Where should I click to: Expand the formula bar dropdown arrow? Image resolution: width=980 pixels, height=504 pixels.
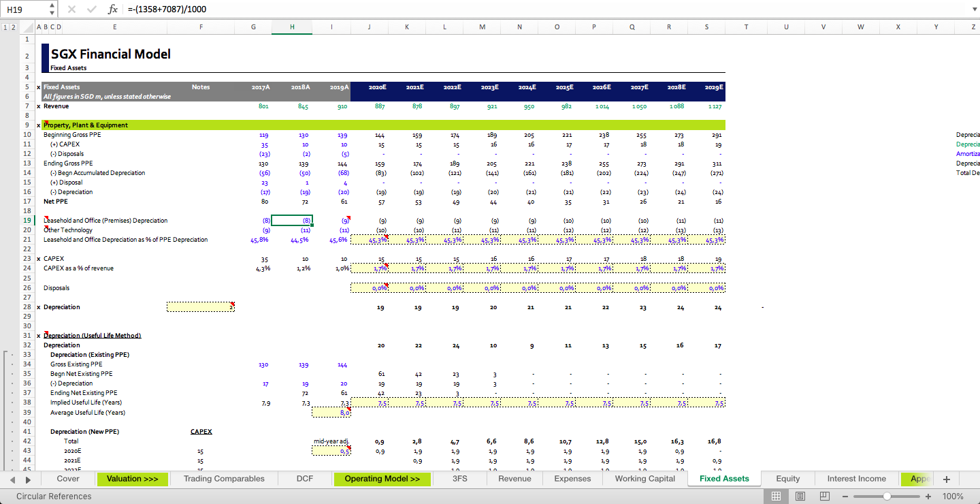(x=974, y=10)
